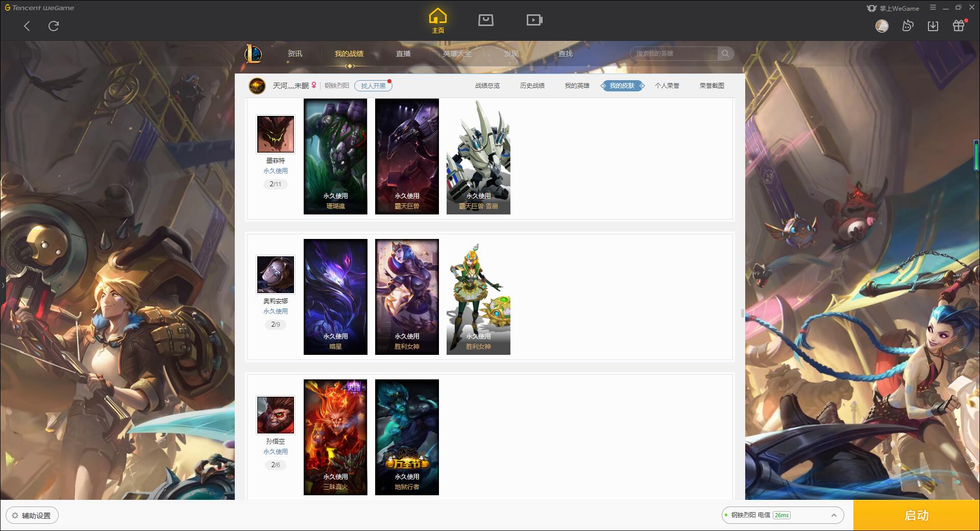This screenshot has width=980, height=531.
Task: Open the 珊瑚礁 skin thumbnail
Action: tap(335, 156)
